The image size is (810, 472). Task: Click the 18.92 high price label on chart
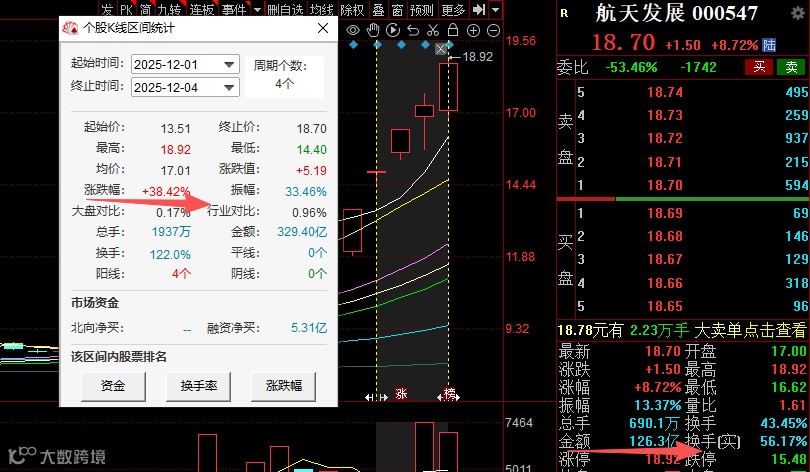[x=477, y=57]
